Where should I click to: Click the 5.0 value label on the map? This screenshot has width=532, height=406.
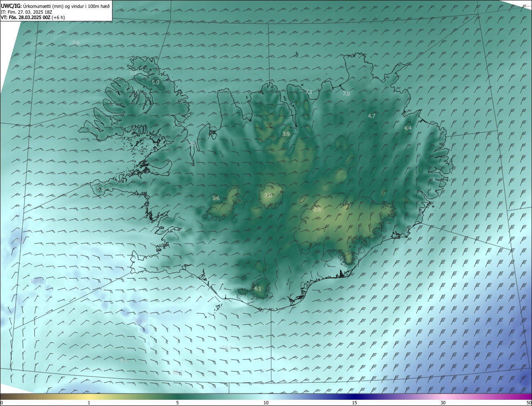pos(155,83)
